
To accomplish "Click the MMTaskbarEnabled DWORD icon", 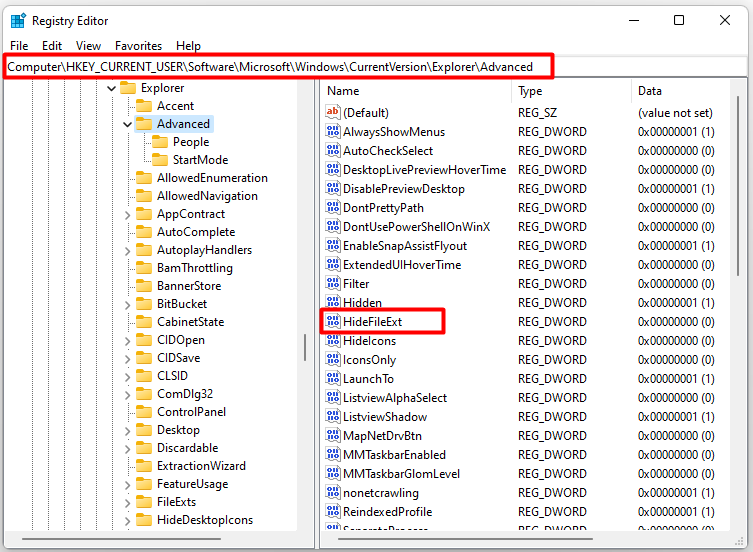I will coord(332,454).
